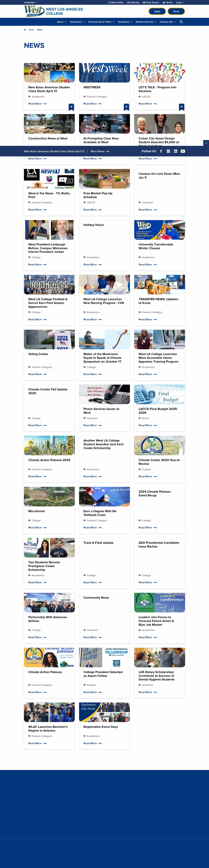Open the Microforest article title
Image resolution: width=209 pixels, height=868 pixels.
tap(36, 511)
